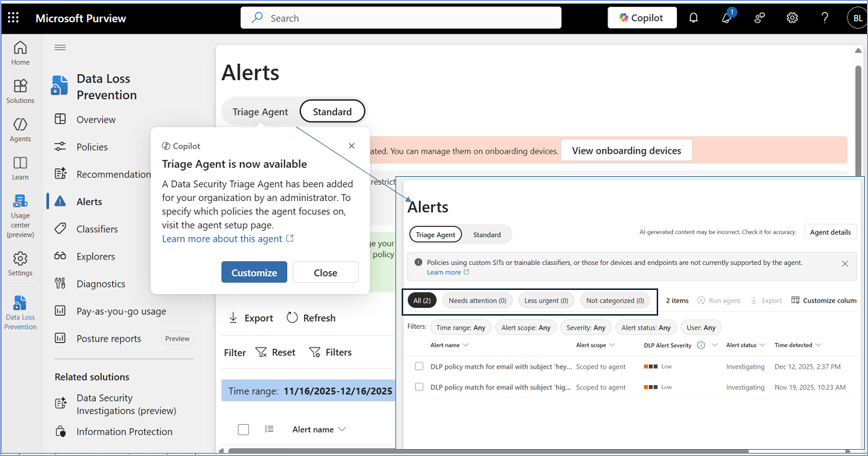Open the app launcher waffle icon
The height and width of the screenshot is (456, 868).
coord(13,18)
